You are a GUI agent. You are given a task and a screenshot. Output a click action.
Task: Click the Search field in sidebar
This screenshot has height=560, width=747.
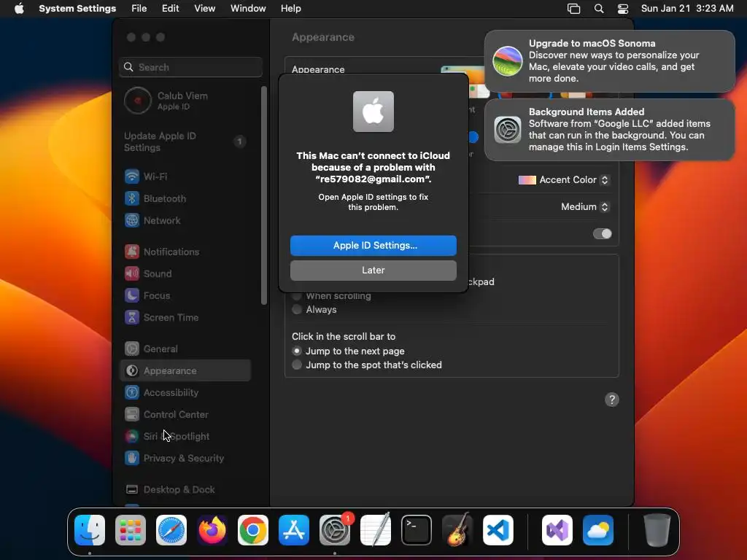tap(190, 67)
